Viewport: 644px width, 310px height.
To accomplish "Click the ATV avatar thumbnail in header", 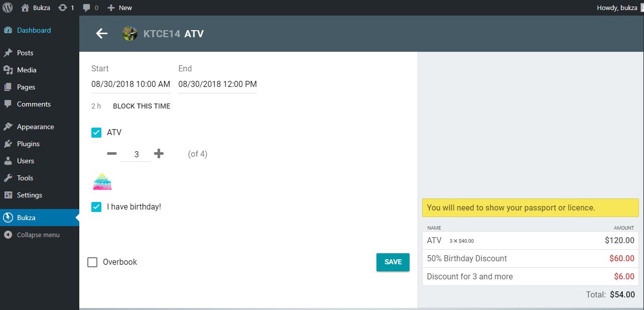I will [130, 34].
